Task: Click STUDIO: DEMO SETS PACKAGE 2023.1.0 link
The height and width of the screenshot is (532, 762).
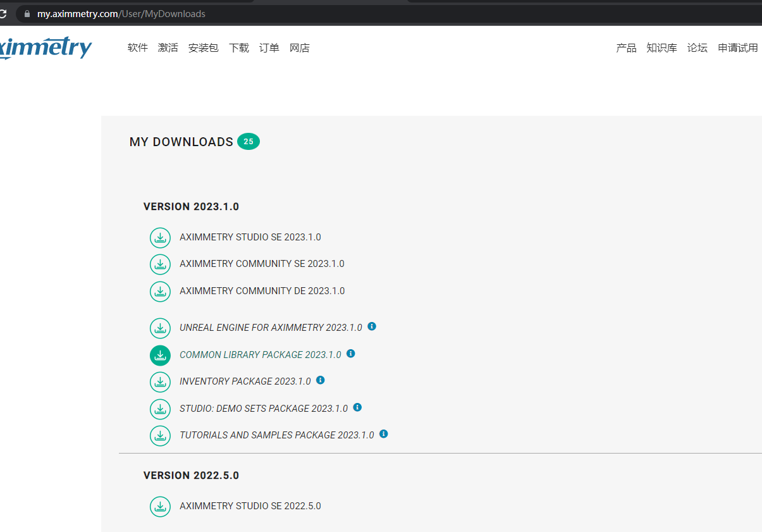Action: [x=264, y=409]
